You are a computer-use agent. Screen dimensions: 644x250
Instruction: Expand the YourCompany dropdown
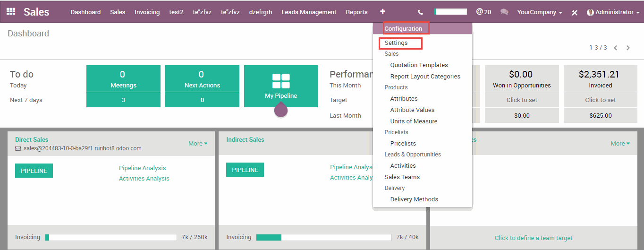[x=539, y=12]
